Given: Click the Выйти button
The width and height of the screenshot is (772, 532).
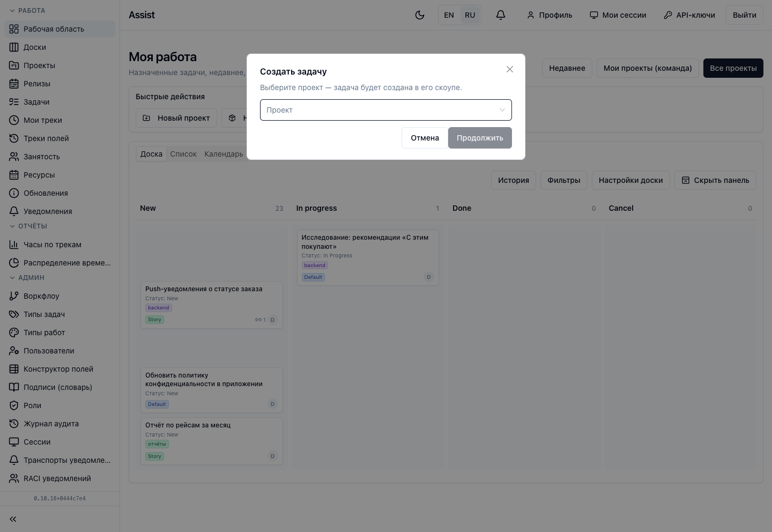Looking at the screenshot, I should click(x=745, y=15).
